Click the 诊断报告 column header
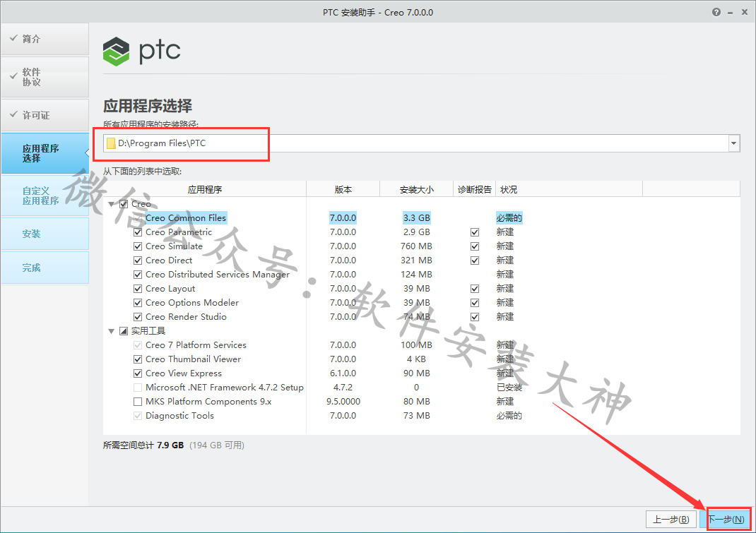This screenshot has width=756, height=533. (474, 189)
